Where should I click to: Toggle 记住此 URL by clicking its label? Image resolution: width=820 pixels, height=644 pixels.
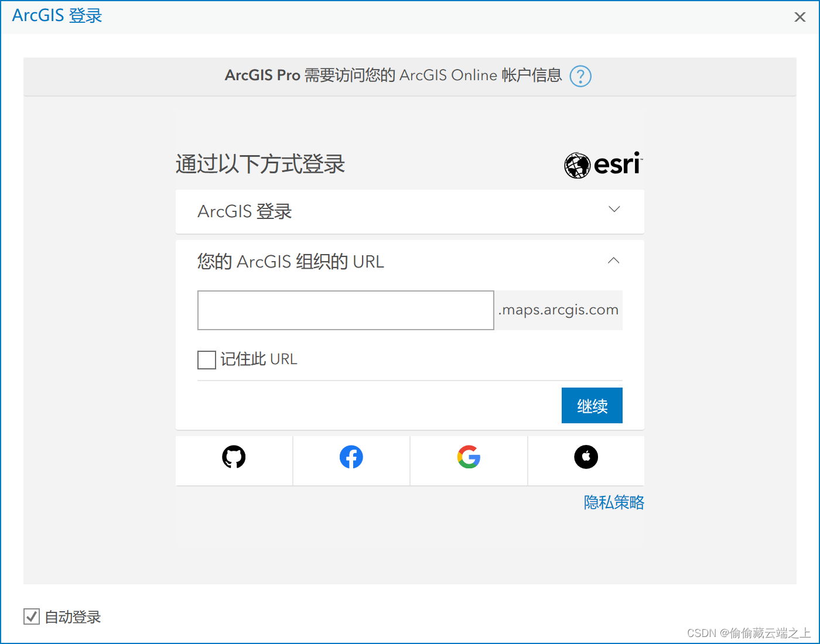[259, 359]
